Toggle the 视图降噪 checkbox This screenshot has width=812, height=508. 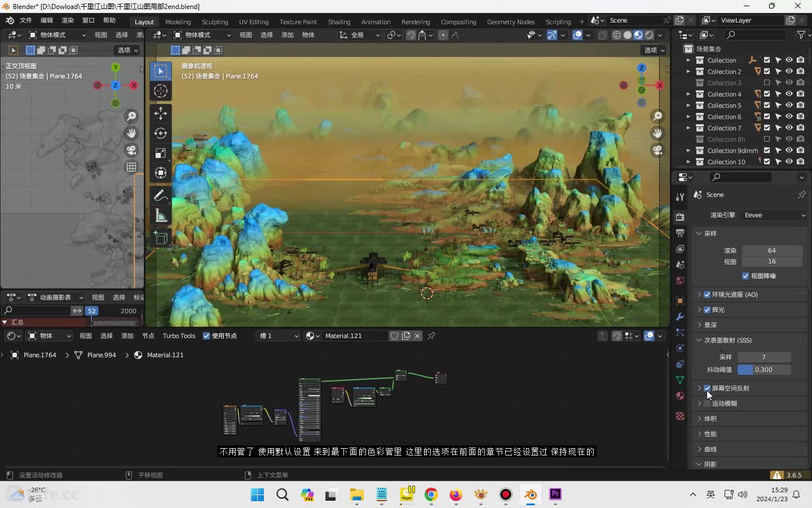[x=745, y=276]
